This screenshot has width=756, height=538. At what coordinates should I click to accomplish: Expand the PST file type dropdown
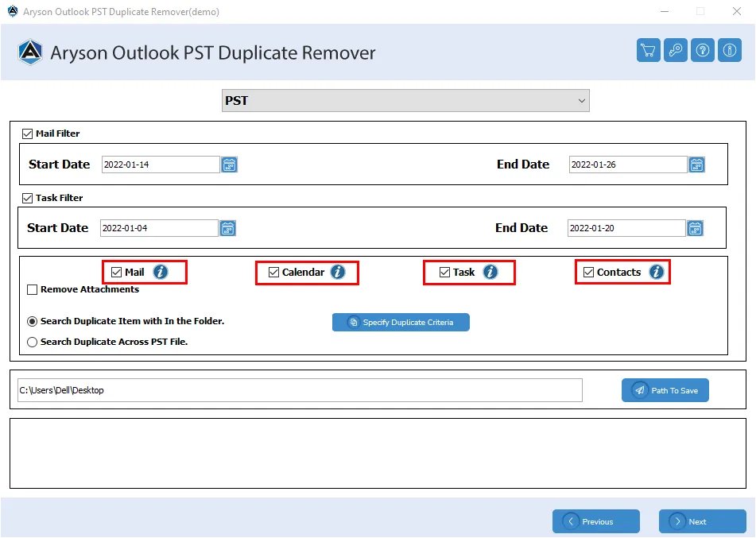[405, 101]
